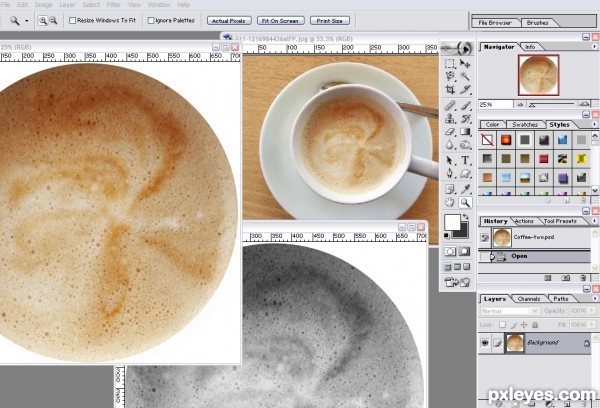Create new snapshot in History panel

coord(566,278)
